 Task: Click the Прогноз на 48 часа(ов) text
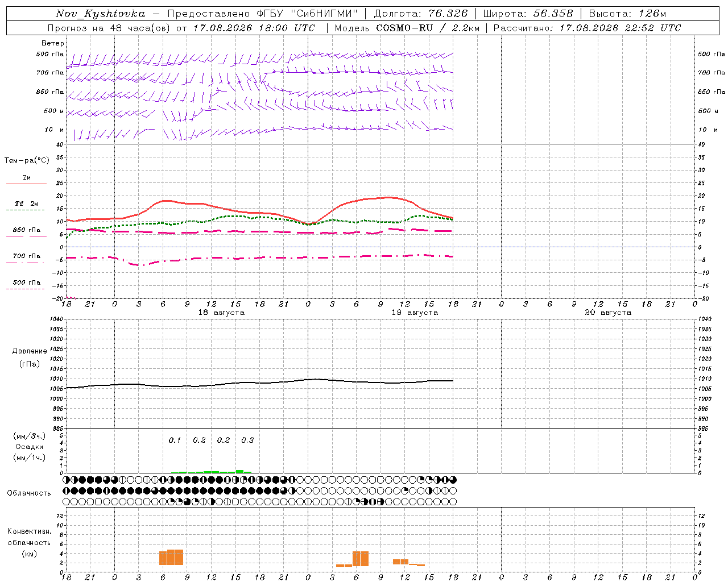pyautogui.click(x=108, y=28)
